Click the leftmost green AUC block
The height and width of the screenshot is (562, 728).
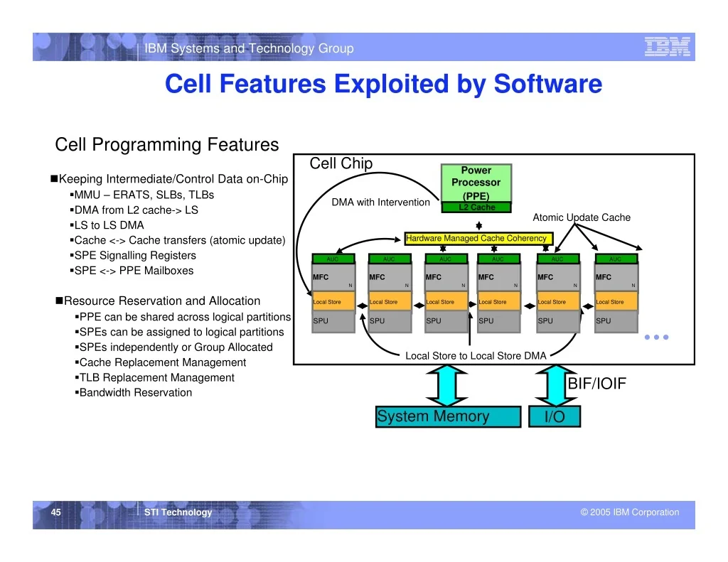(333, 259)
